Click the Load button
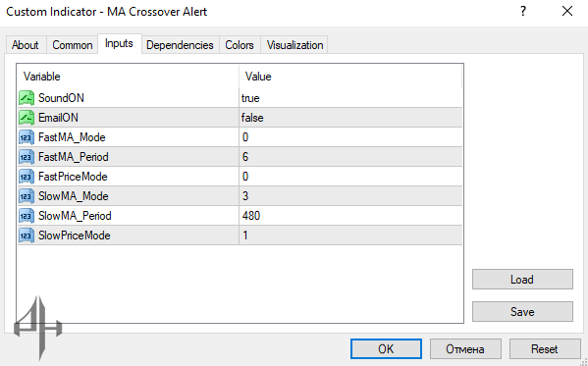The image size is (588, 366). 522,280
